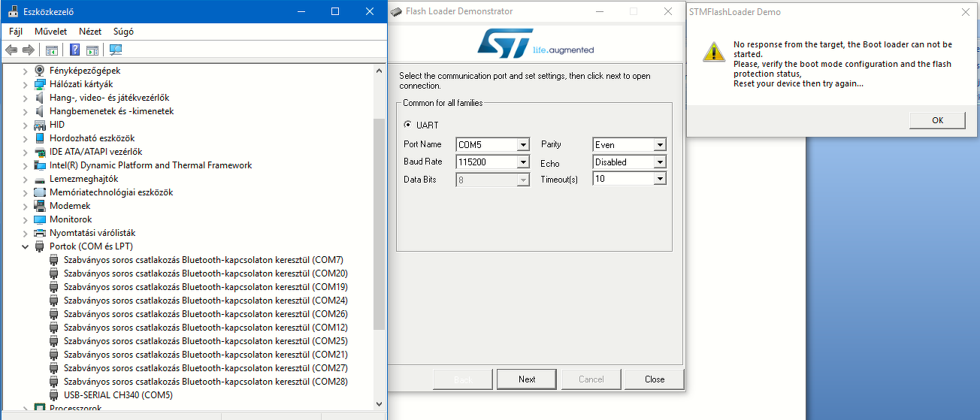
Task: Click the Device Manager title bar icon
Action: point(11,11)
